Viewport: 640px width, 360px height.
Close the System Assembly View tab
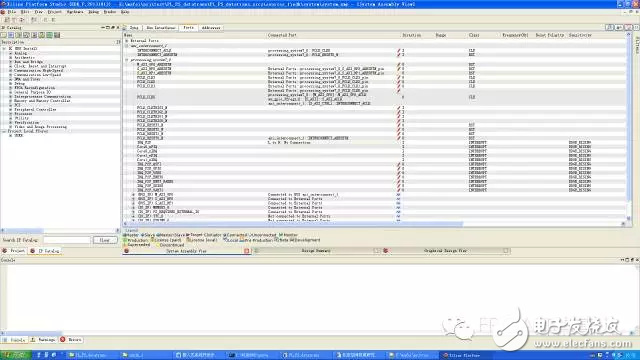[246, 251]
